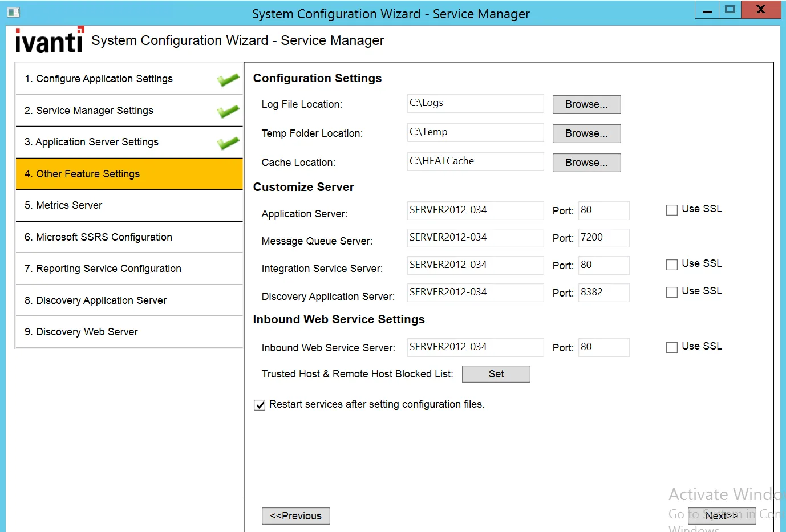786x532 pixels.
Task: Browse for the Cache Location
Action: tap(586, 163)
